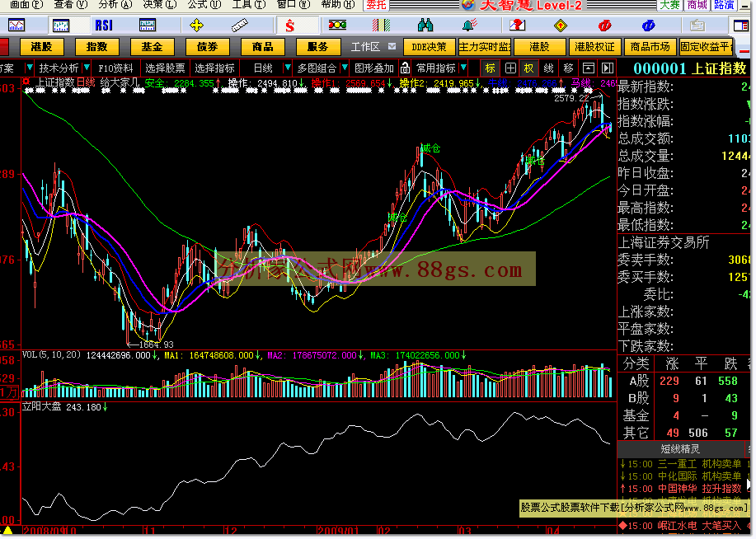Click the 选择指标 button
This screenshot has width=756, height=539.
[214, 68]
